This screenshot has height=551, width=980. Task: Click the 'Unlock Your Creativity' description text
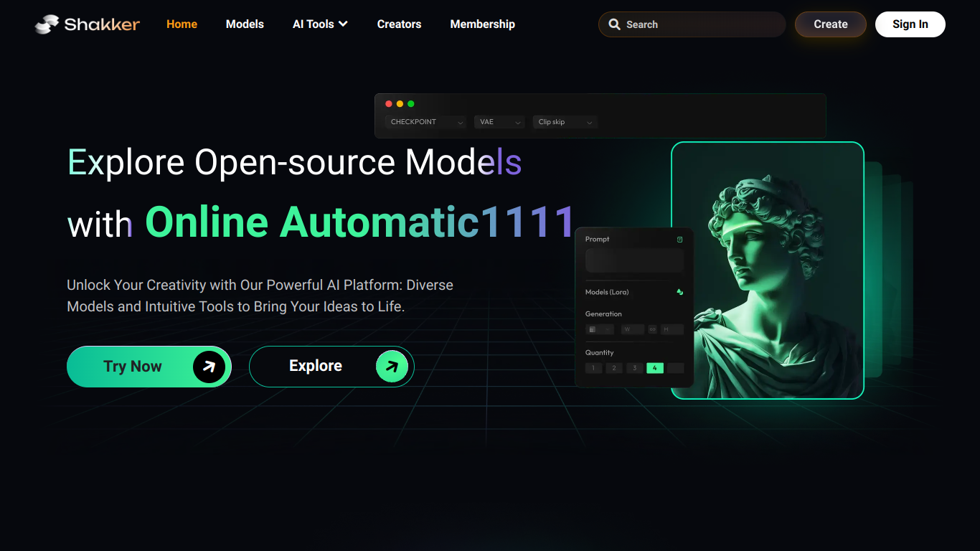click(260, 296)
